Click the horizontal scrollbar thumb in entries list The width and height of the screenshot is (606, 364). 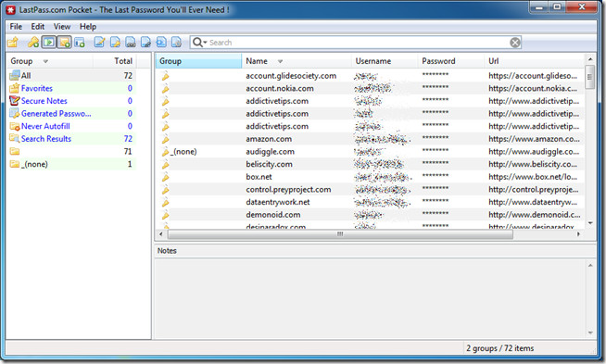click(340, 234)
